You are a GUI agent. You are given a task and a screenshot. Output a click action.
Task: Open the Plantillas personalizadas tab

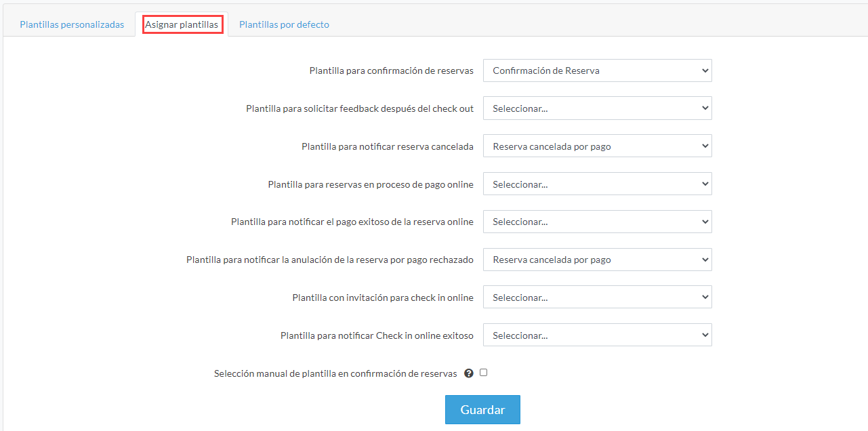coord(72,24)
